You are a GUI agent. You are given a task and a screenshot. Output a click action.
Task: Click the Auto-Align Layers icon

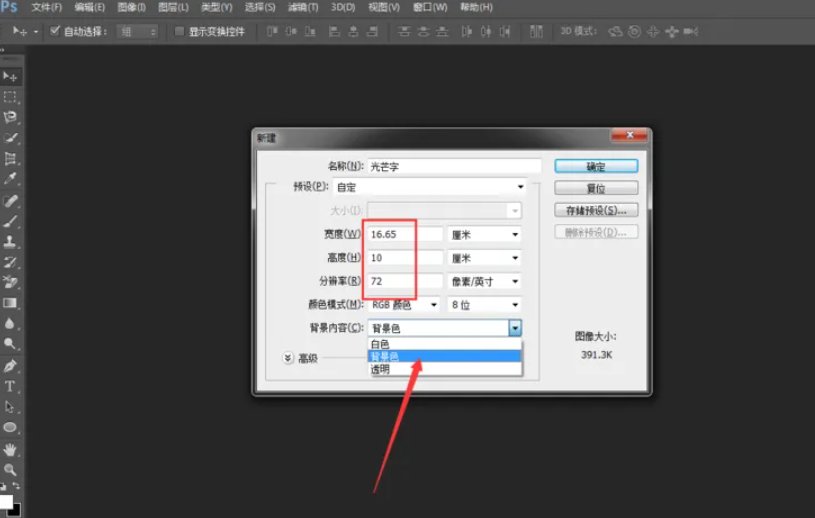(536, 32)
